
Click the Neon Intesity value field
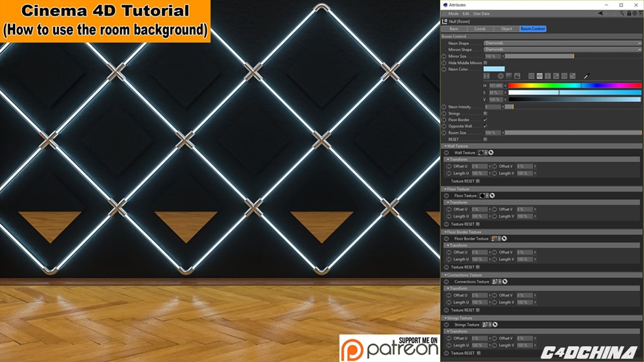point(492,107)
